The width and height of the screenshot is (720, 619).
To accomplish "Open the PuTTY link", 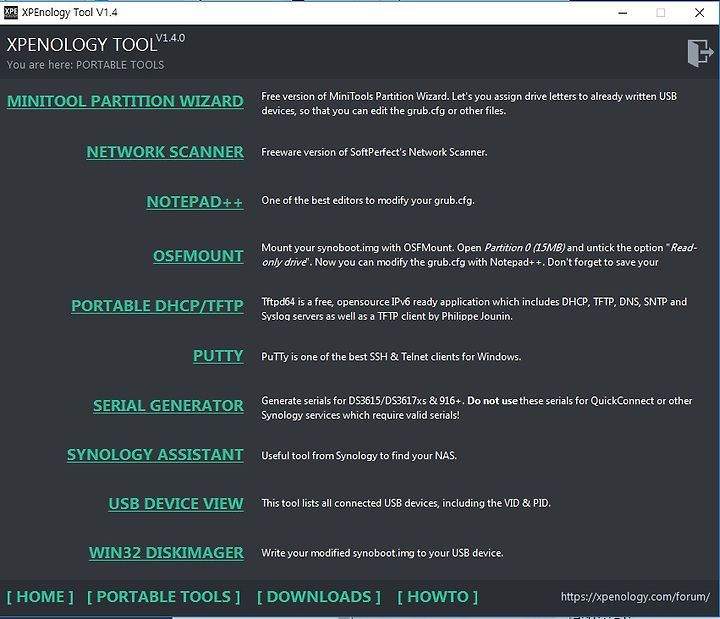I will pyautogui.click(x=219, y=356).
